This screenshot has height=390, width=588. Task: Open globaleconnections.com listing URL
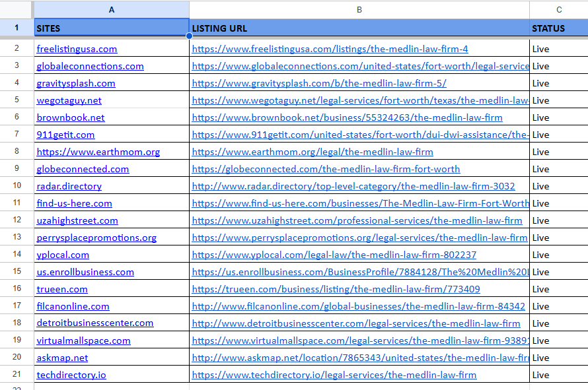pos(360,66)
